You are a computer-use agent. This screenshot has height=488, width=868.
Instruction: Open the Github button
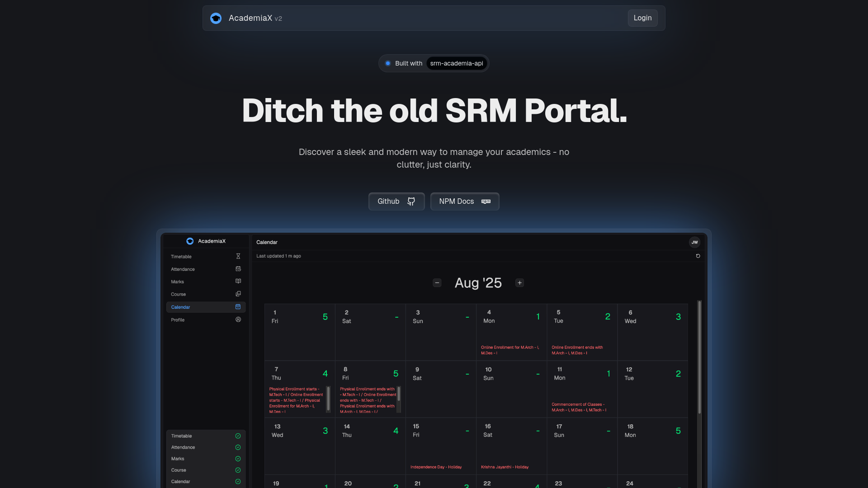tap(396, 202)
